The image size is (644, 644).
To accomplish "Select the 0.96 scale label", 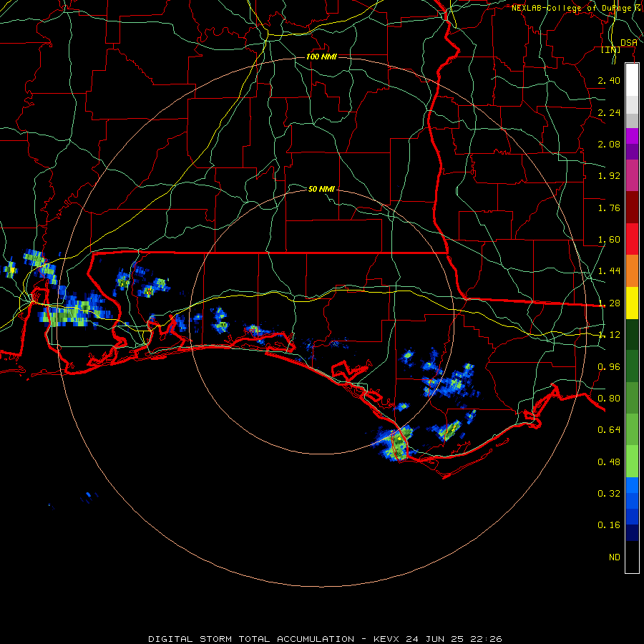I will [609, 367].
